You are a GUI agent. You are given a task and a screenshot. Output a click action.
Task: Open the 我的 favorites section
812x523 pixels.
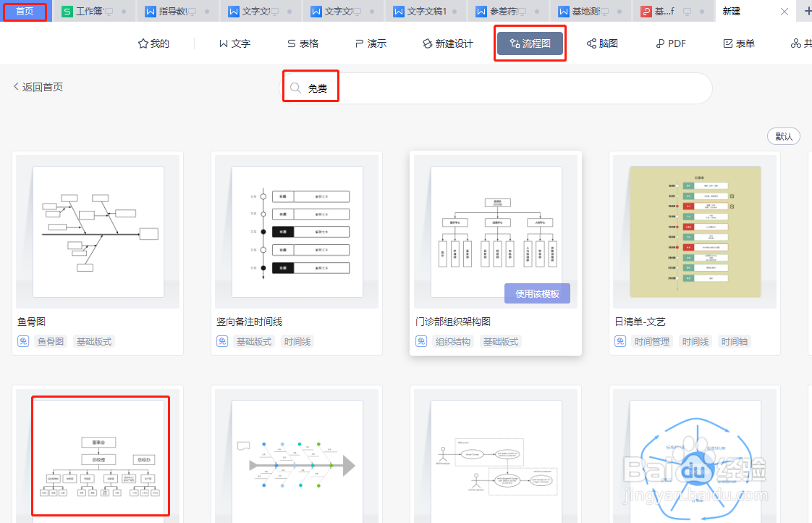click(x=152, y=43)
